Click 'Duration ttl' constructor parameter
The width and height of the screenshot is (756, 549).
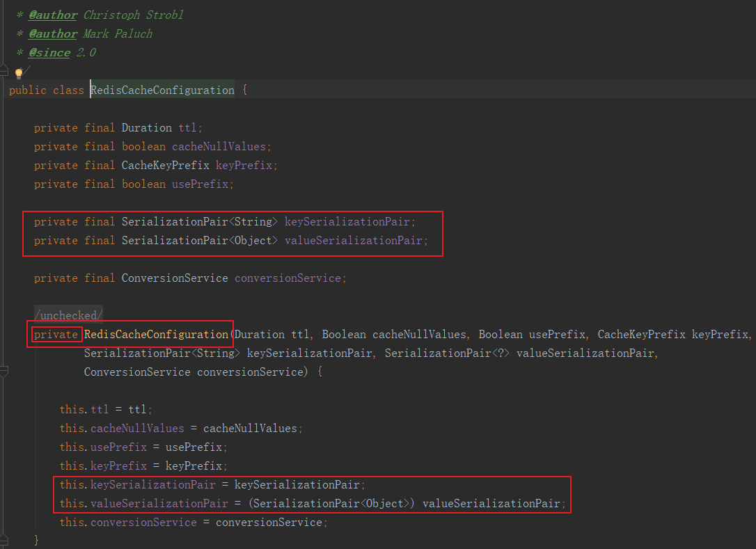pos(272,335)
